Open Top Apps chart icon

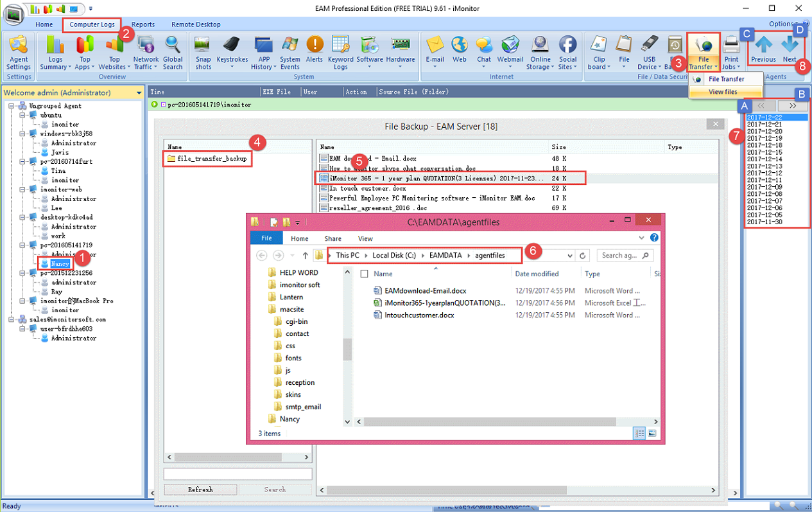[x=85, y=53]
